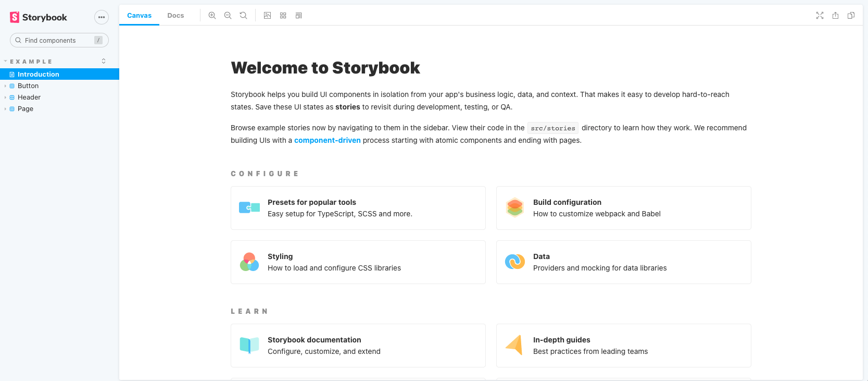The width and height of the screenshot is (868, 381).
Task: Copy the canvas link
Action: [x=851, y=16]
